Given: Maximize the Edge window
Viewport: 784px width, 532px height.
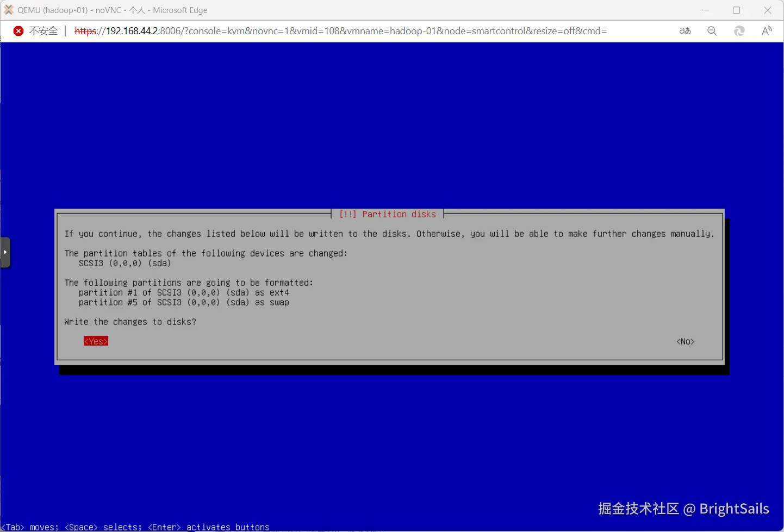Looking at the screenshot, I should click(737, 10).
